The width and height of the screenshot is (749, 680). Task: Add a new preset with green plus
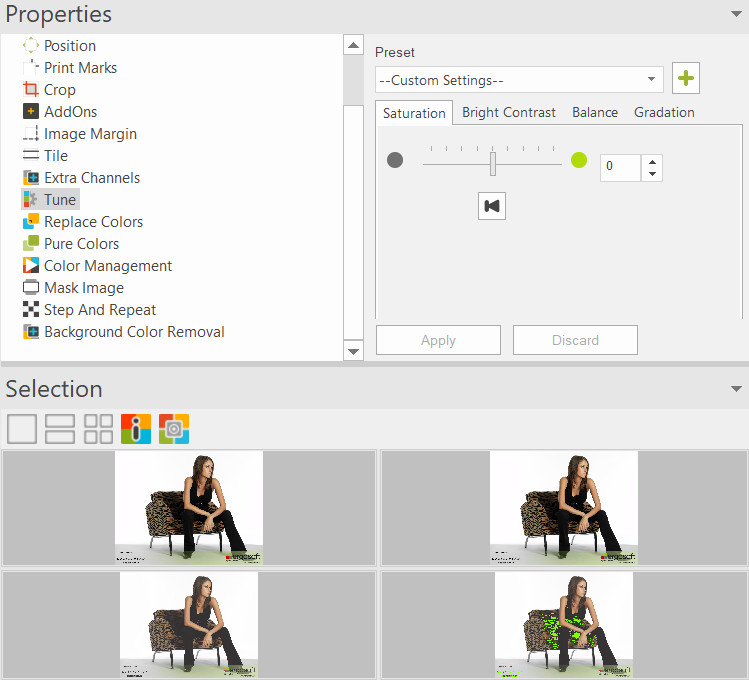(x=685, y=78)
